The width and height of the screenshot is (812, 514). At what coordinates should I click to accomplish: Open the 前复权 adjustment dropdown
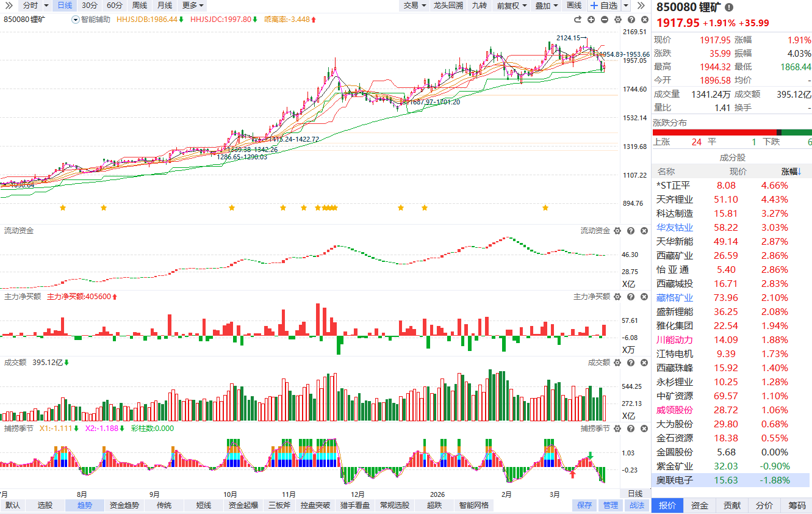(x=511, y=5)
